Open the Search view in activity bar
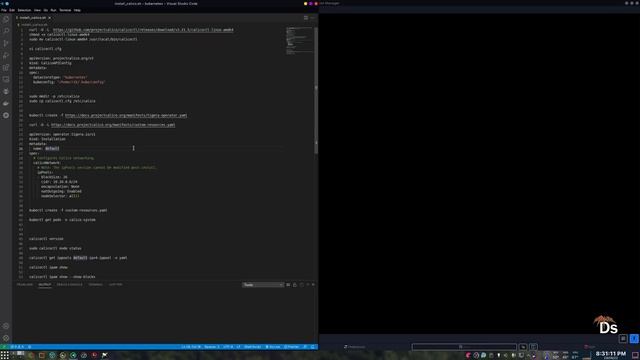 tap(6, 31)
